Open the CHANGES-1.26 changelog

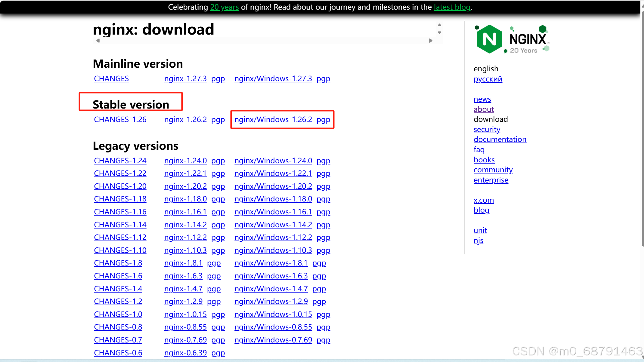pos(120,120)
